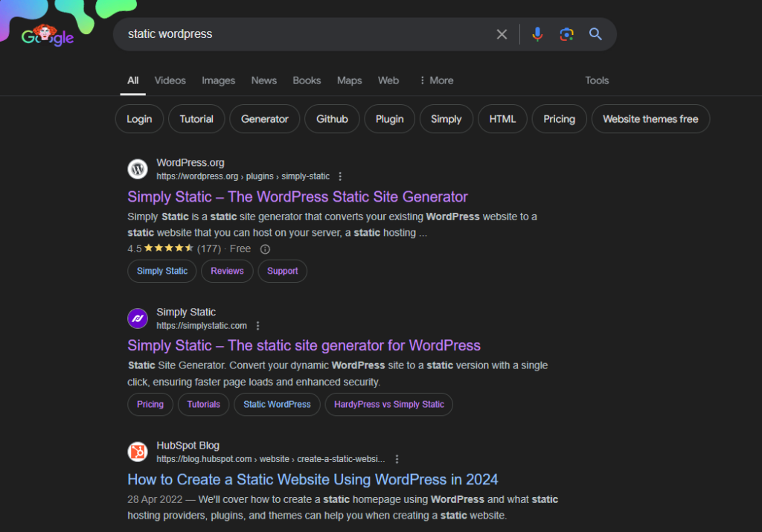Screen dimensions: 762x532
Task: Click the Google doodle logo
Action: click(x=48, y=35)
